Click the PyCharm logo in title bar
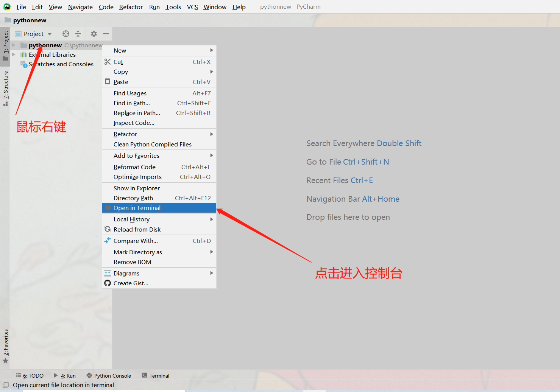Viewport: 560px width, 392px height. point(7,7)
